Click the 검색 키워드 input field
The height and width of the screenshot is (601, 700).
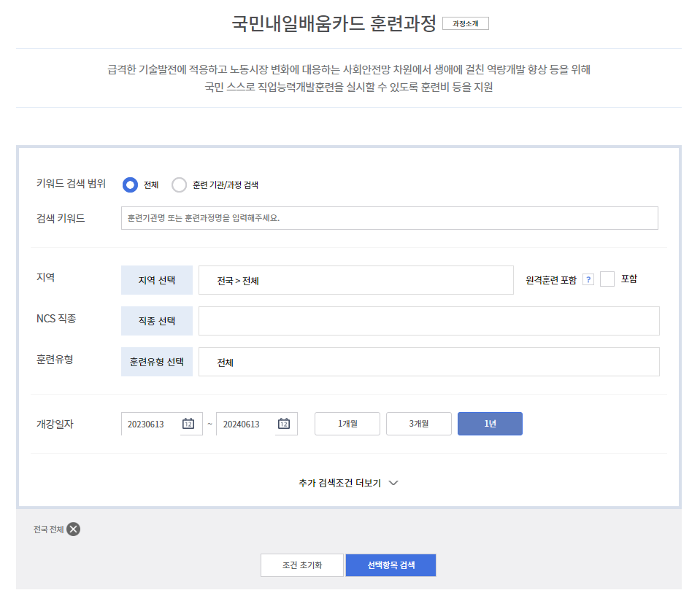click(391, 217)
